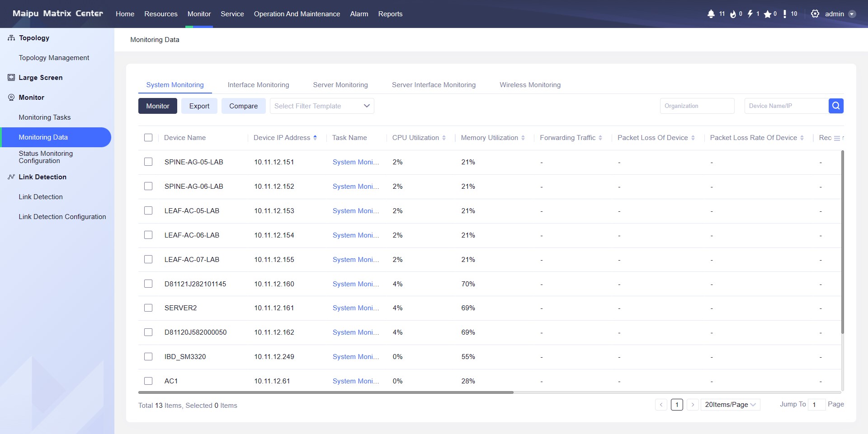Open the settings gear icon
Screen dimensions: 868x434
[x=815, y=14]
